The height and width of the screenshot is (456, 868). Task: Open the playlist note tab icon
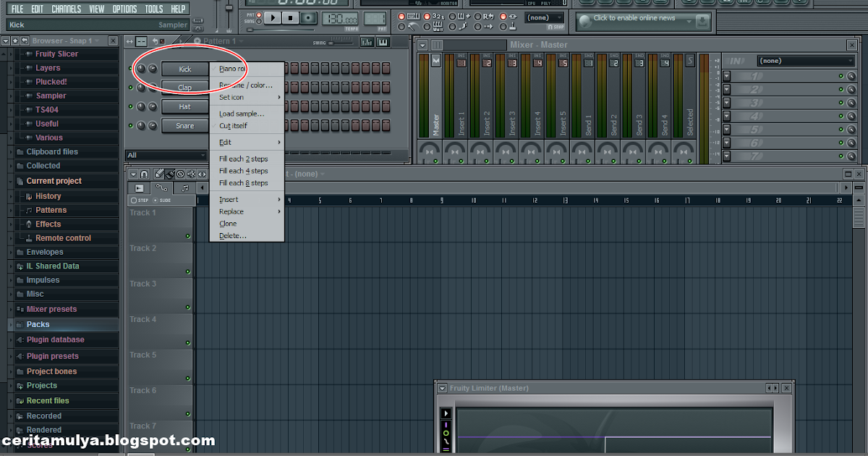[185, 187]
